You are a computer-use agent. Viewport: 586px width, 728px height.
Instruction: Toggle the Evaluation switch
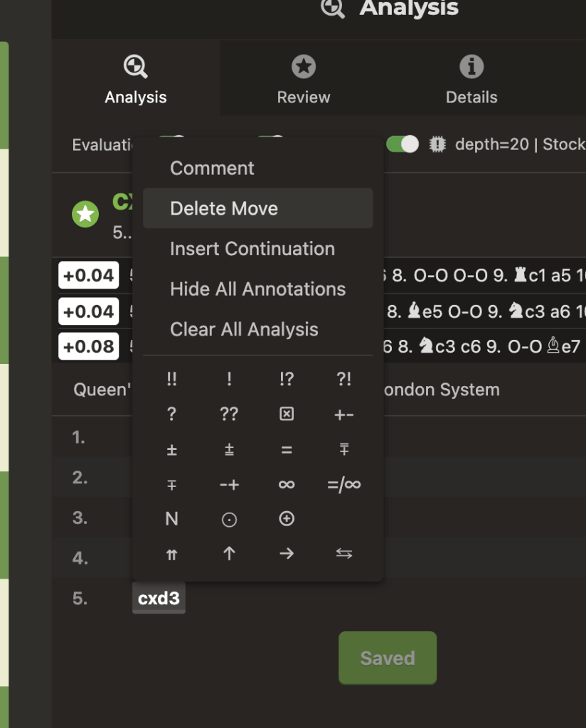[x=172, y=139]
